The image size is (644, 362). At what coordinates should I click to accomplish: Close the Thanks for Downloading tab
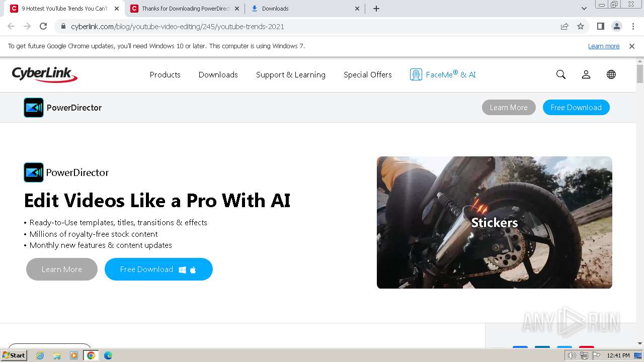[x=237, y=9]
